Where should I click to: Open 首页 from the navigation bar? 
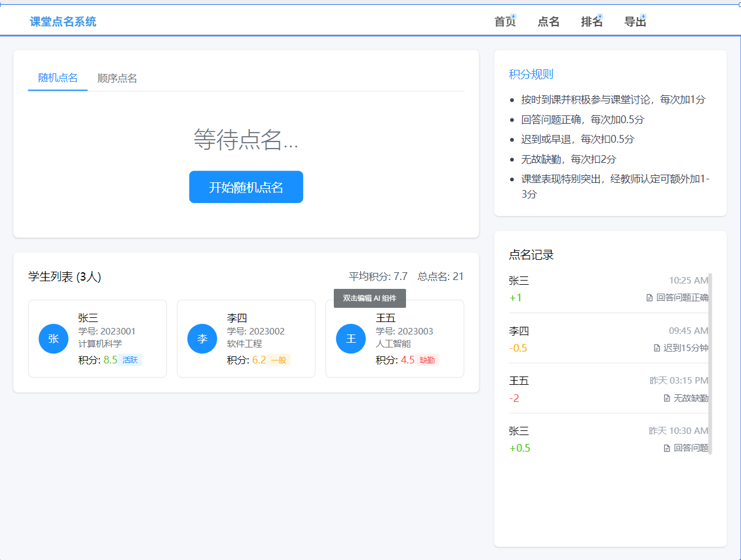tap(504, 21)
